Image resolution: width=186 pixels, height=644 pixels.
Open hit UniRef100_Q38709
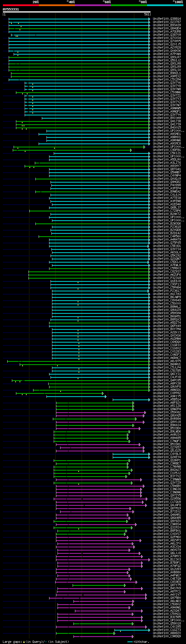[167, 35]
